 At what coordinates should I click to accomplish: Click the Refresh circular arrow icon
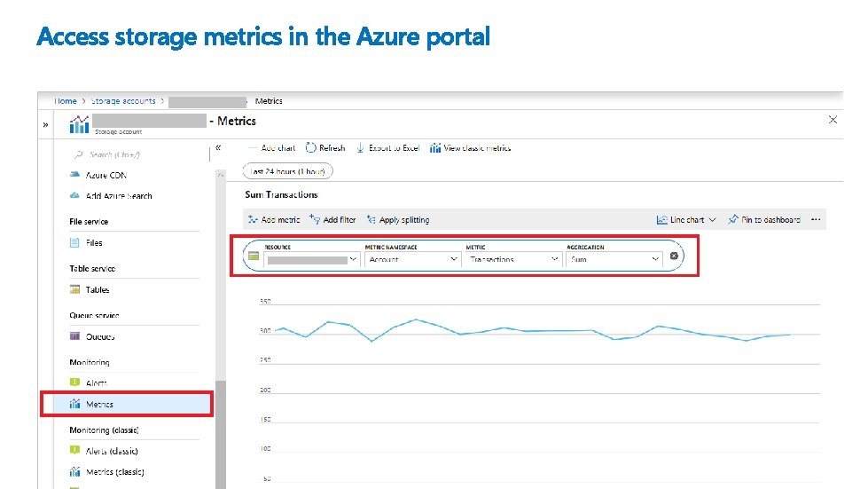coord(311,148)
